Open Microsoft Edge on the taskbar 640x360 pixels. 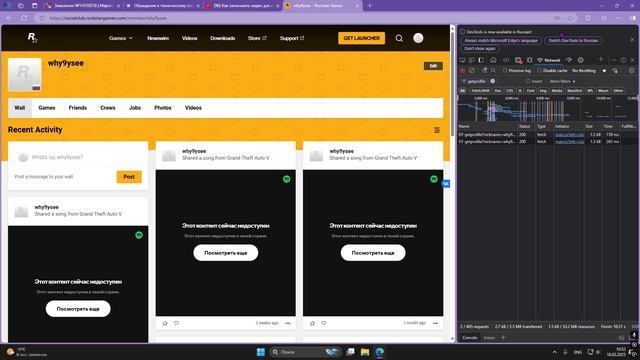pos(380,352)
